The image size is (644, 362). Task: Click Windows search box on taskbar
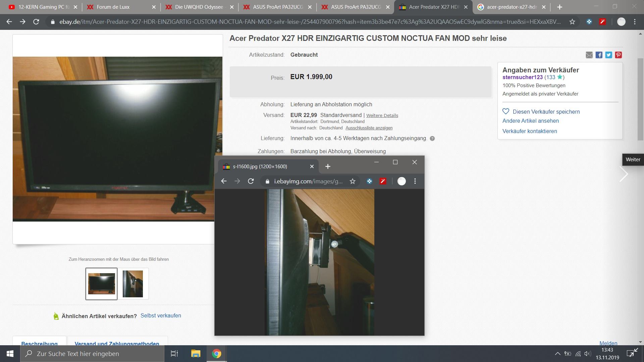point(92,354)
